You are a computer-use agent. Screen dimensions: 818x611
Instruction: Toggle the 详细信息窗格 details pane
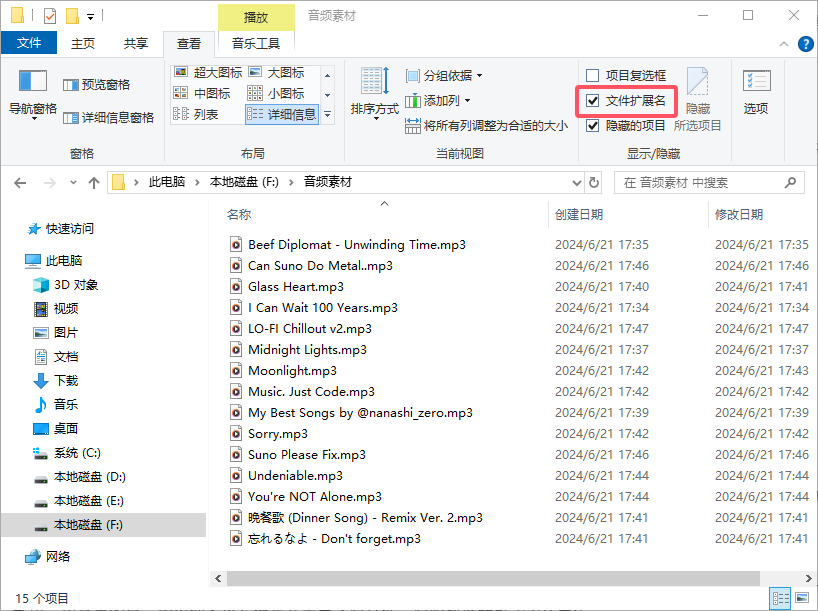click(x=108, y=118)
